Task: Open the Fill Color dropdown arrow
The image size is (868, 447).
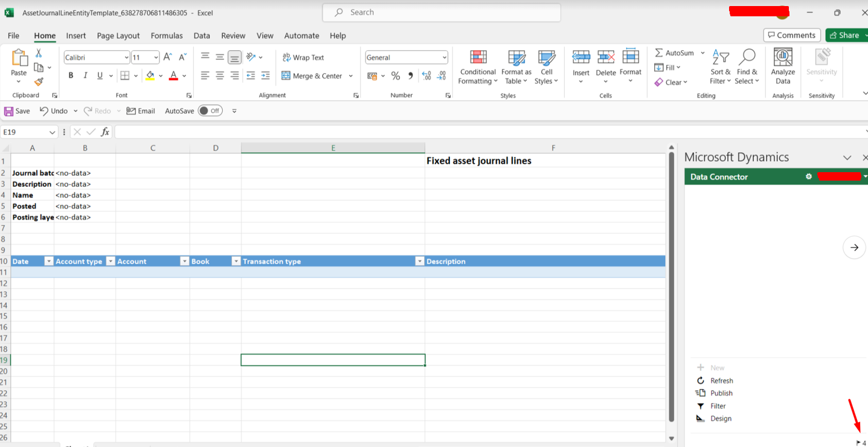Action: click(x=161, y=76)
